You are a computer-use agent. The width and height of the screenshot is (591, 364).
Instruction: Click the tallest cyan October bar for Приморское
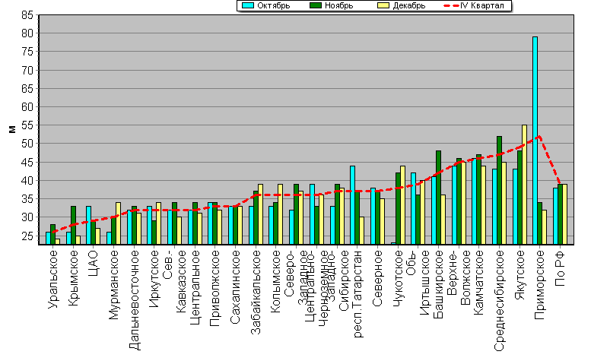535,141
